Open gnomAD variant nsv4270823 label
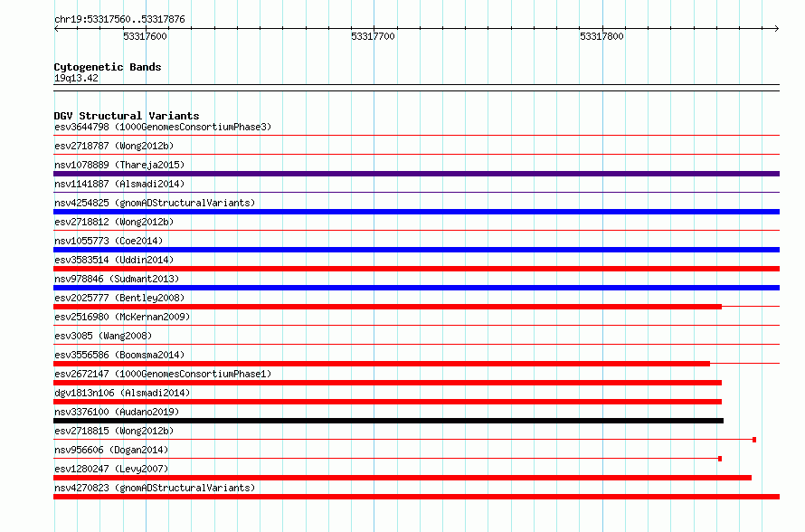 pos(155,488)
